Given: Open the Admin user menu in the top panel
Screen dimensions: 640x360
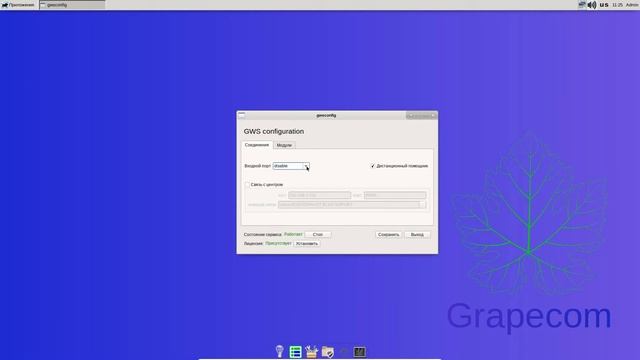Looking at the screenshot, I should [631, 5].
